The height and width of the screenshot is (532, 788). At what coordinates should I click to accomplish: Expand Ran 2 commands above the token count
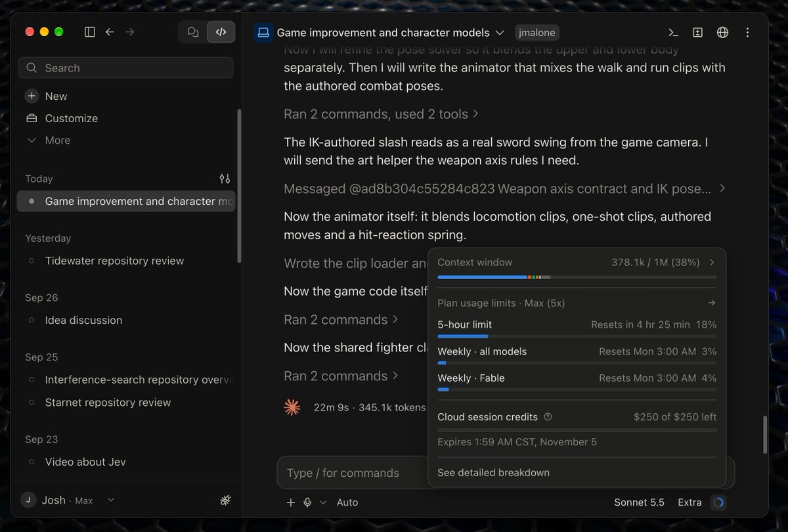click(341, 376)
